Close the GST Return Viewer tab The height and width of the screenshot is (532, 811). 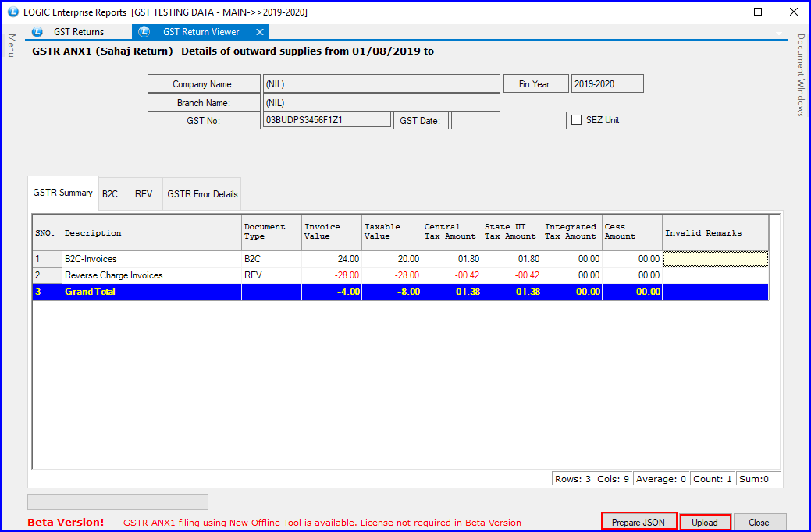pyautogui.click(x=260, y=32)
